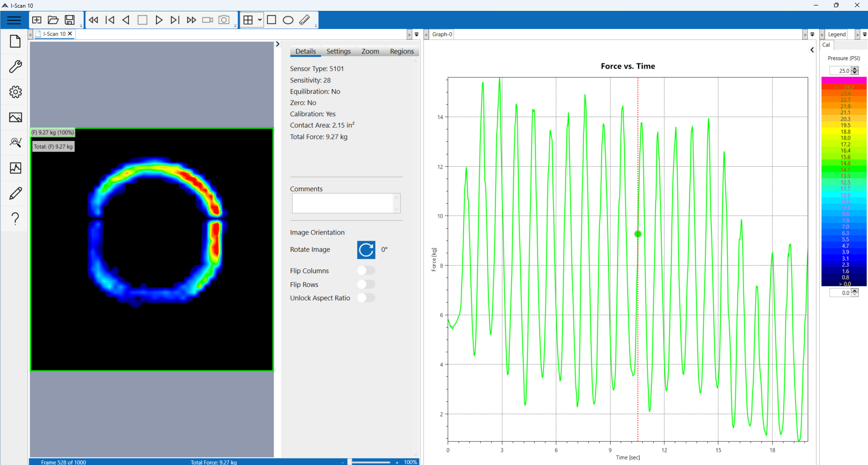
Task: Click the video camera record icon
Action: click(x=208, y=20)
